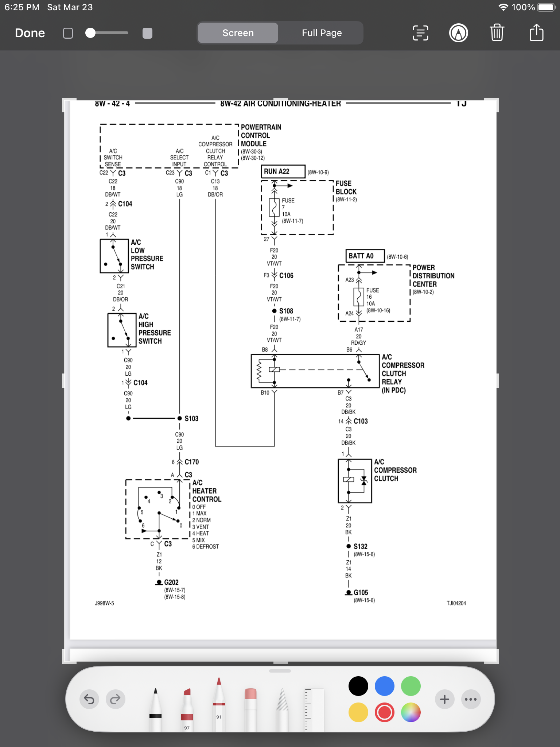Switch to the Full Page tab
The image size is (560, 747).
click(322, 33)
